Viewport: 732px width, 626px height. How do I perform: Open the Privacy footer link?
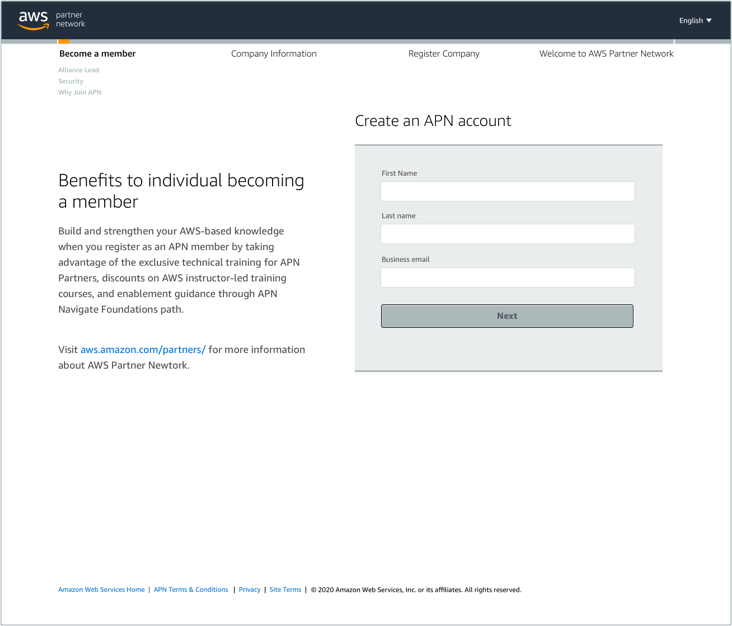[x=249, y=590]
